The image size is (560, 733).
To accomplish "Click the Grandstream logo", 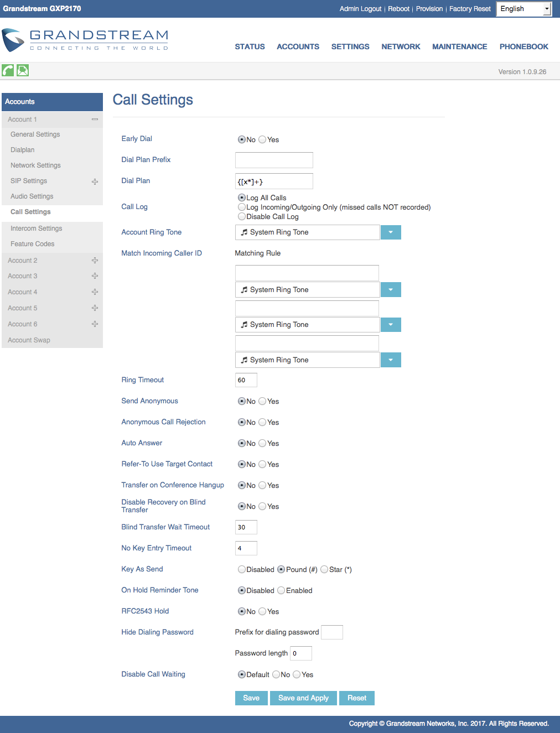I will pyautogui.click(x=85, y=40).
